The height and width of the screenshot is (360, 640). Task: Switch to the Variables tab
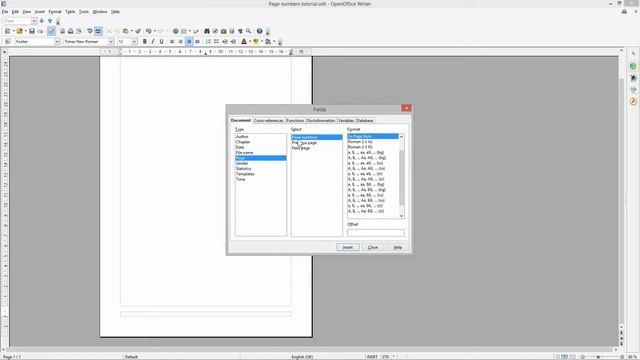(x=346, y=121)
